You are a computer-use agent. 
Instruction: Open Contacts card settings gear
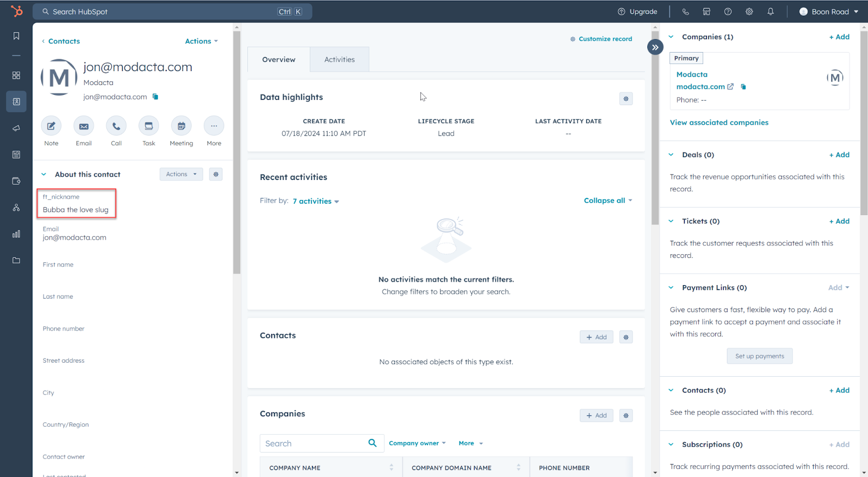tap(626, 337)
